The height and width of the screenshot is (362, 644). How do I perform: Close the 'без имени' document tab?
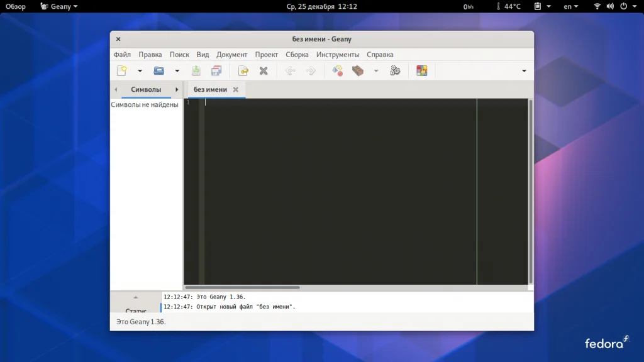[236, 90]
